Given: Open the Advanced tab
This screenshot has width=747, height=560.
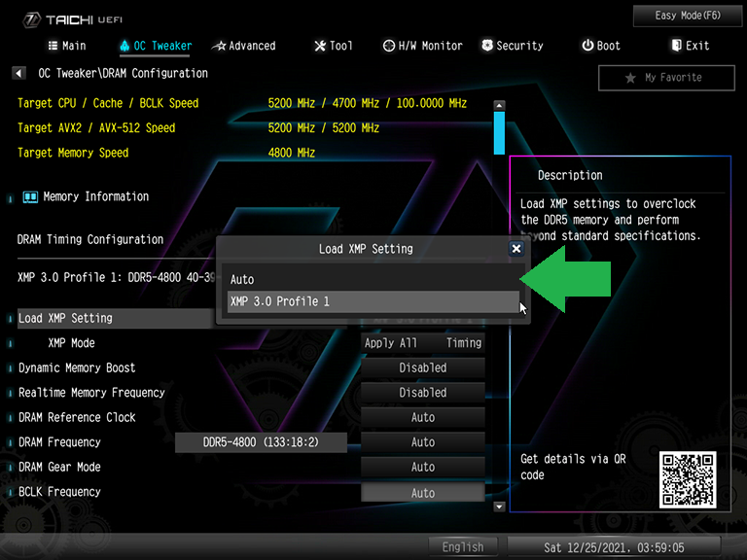Looking at the screenshot, I should [x=244, y=46].
